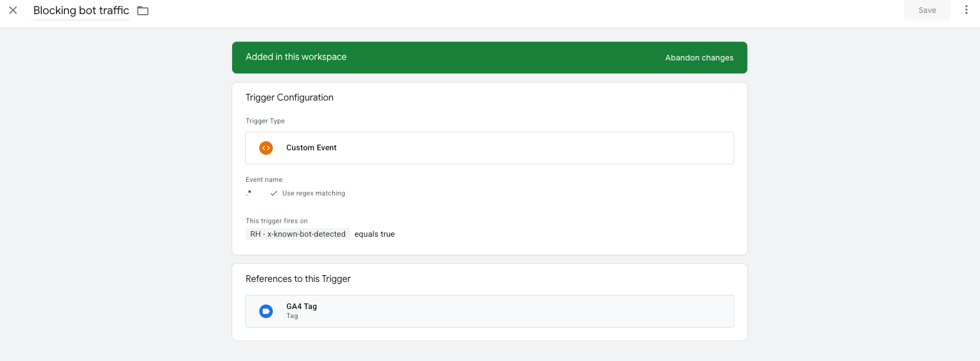Click the 'This trigger fires on' label
980x361 pixels.
[x=276, y=221]
